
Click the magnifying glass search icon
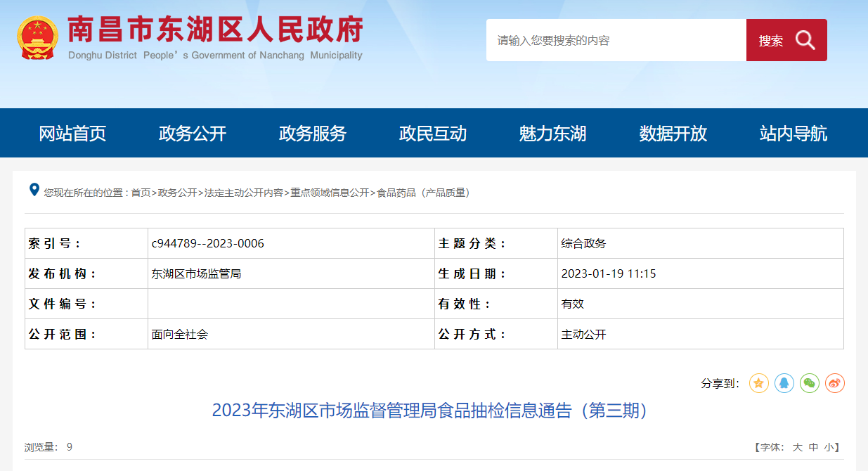coord(805,40)
